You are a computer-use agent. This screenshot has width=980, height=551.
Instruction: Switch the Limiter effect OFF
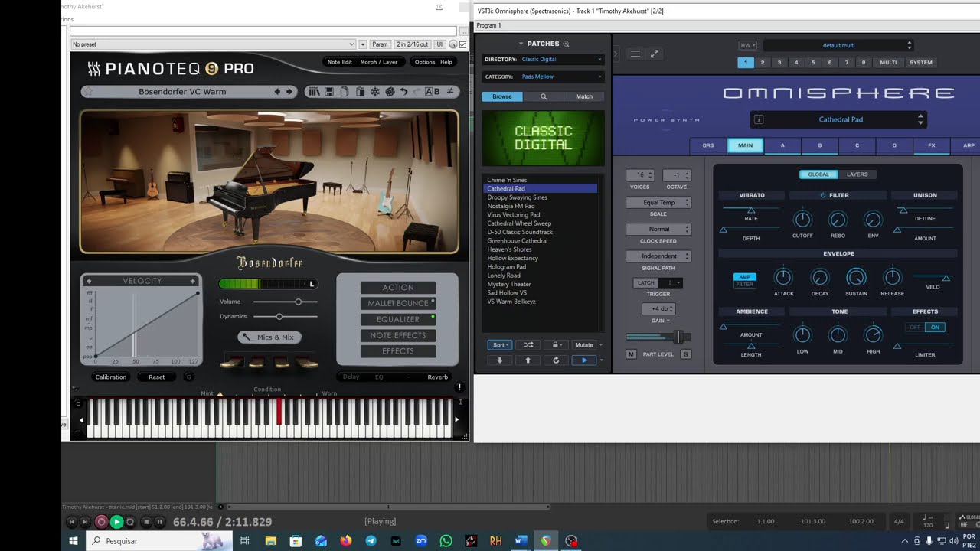pos(914,328)
